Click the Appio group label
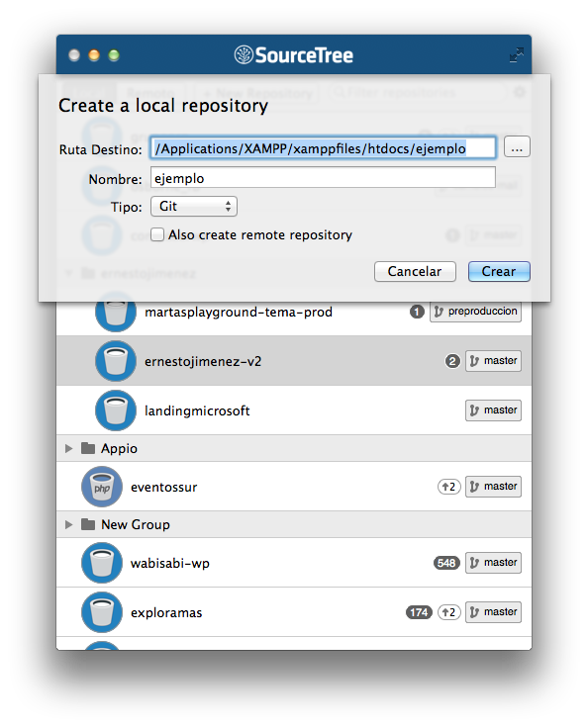The height and width of the screenshot is (728, 588). pos(120,448)
